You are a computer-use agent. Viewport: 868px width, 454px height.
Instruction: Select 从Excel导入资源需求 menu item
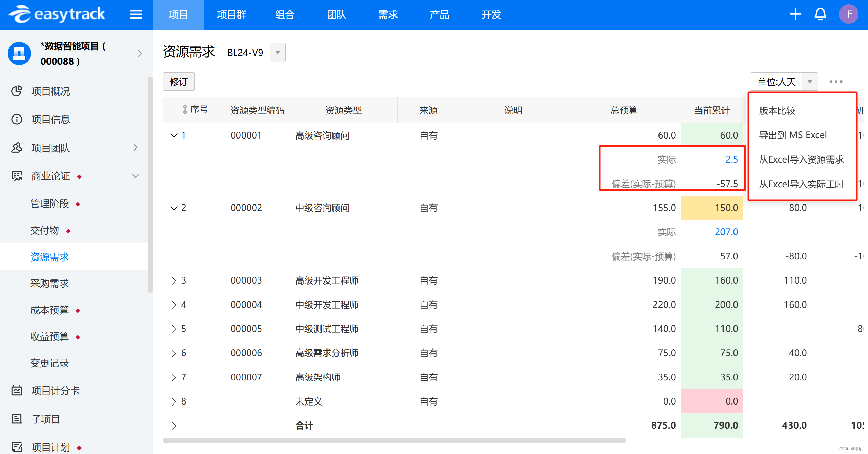point(801,159)
